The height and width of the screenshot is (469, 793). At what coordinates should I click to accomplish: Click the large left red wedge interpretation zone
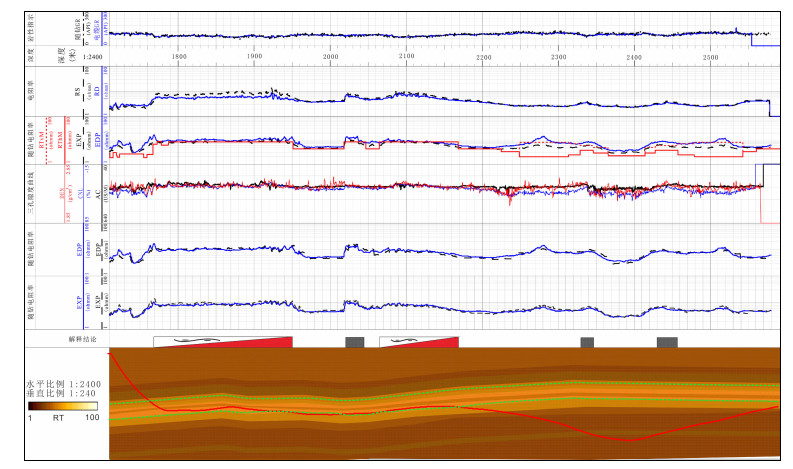coord(255,342)
